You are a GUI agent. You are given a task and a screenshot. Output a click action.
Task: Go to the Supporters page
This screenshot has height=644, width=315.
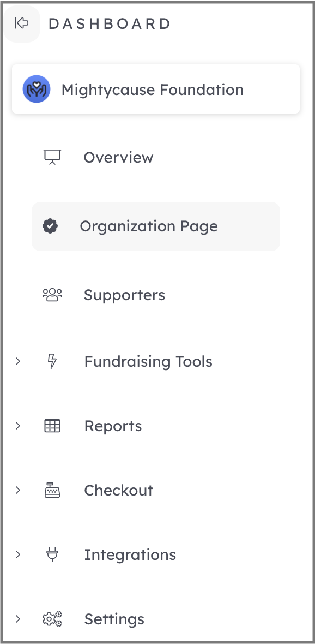(x=156, y=295)
